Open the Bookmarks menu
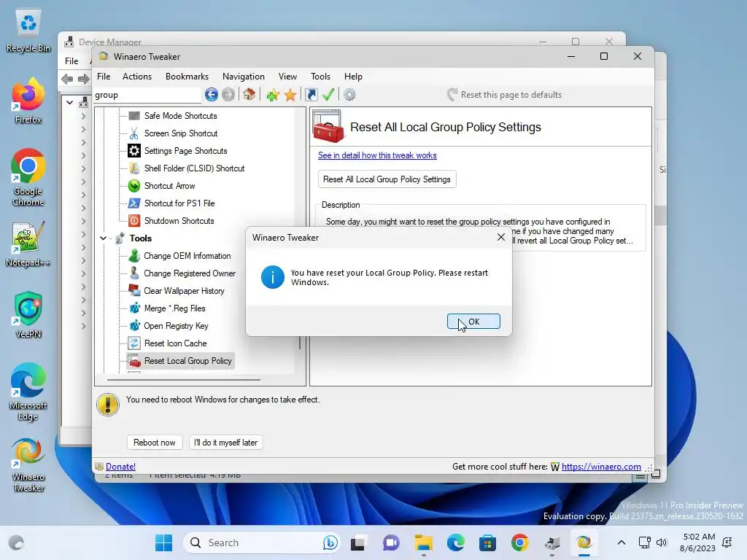Viewport: 747px width, 560px height. pos(187,76)
